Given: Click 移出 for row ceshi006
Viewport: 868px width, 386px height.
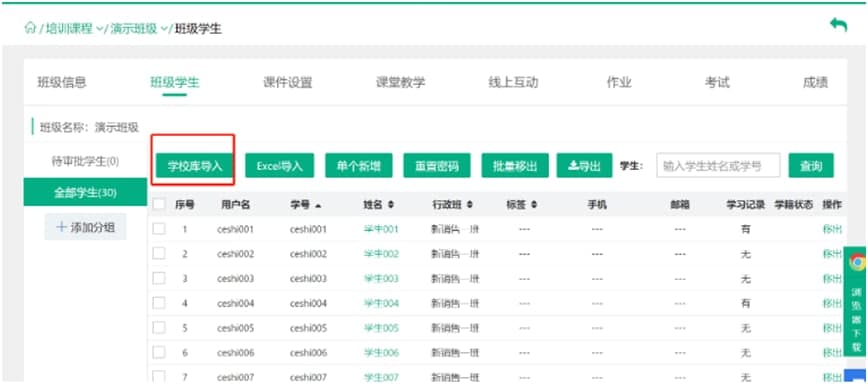Looking at the screenshot, I should [832, 353].
